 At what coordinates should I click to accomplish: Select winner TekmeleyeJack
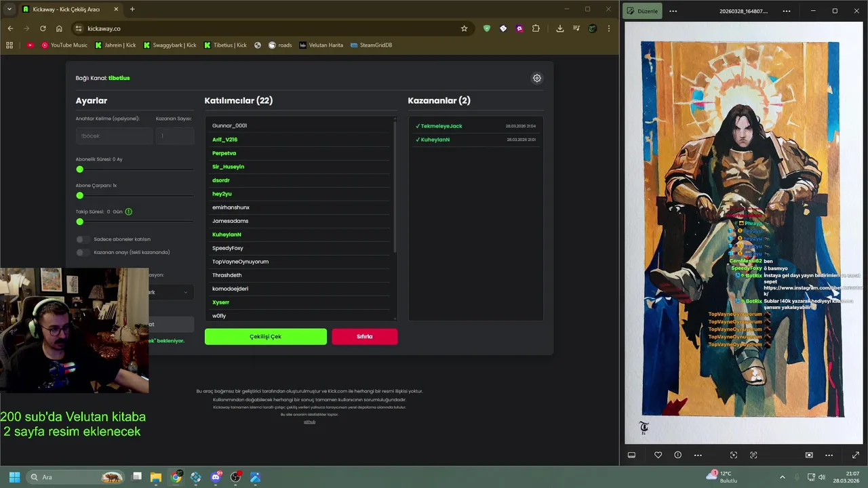click(x=441, y=126)
